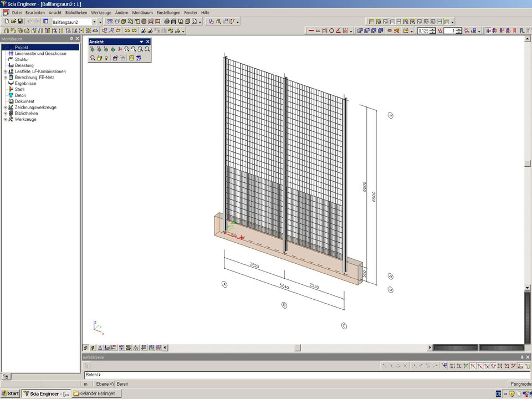Screen dimensions: 532x399
Task: Click the Start button on taskbar
Action: tap(11, 393)
